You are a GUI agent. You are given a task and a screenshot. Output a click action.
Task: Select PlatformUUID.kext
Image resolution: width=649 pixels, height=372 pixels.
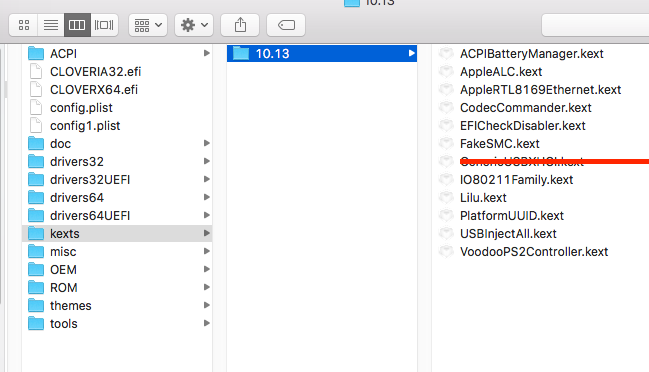512,216
